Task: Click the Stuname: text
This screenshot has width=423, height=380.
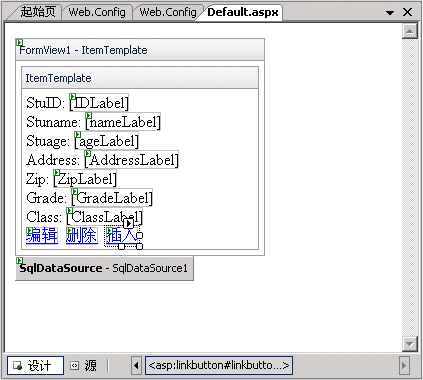Action: tap(53, 122)
